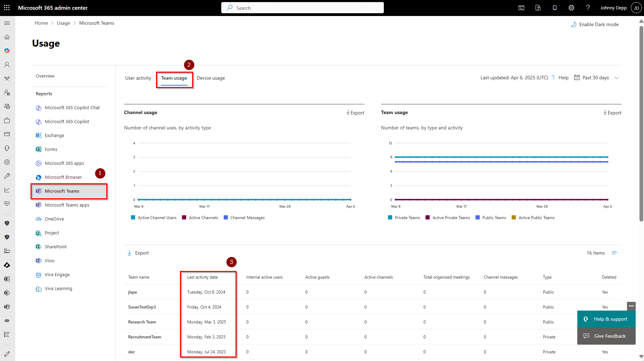Click the home icon in left rail
The width and height of the screenshot is (644, 361).
(7, 37)
